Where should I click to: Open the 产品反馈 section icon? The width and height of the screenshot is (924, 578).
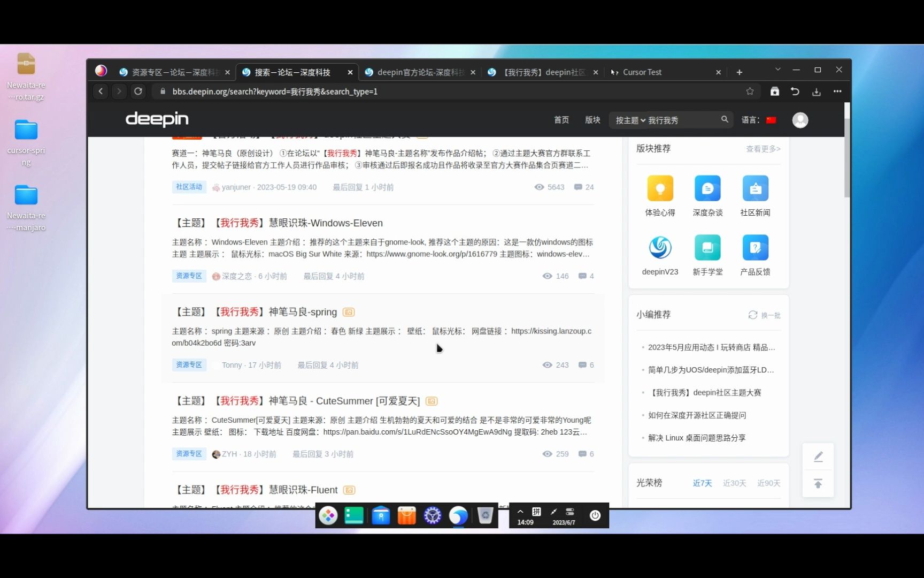click(755, 247)
